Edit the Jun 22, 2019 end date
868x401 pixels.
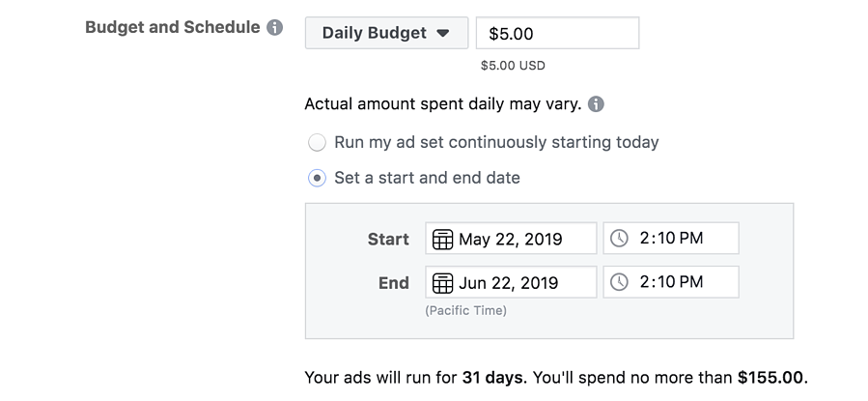click(522, 283)
